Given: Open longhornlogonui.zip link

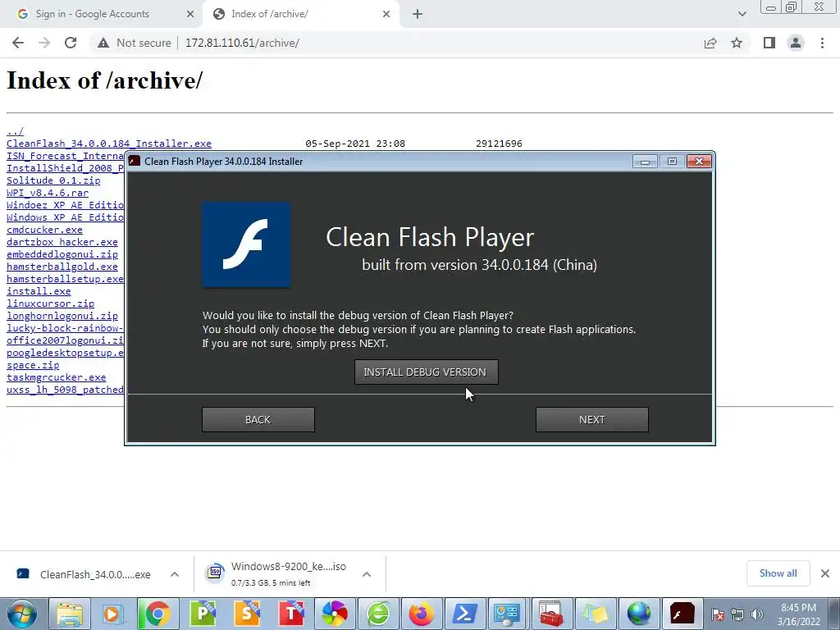Looking at the screenshot, I should click(x=62, y=316).
